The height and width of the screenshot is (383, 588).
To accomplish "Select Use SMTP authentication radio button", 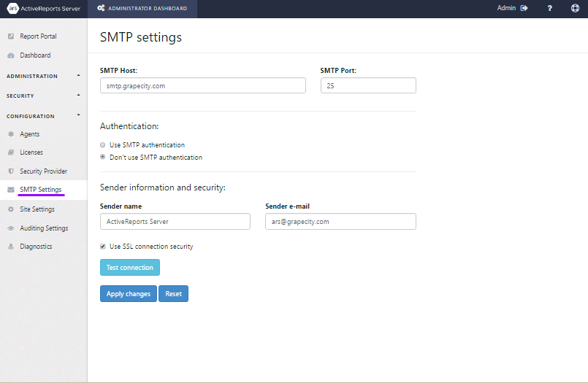I will point(102,145).
